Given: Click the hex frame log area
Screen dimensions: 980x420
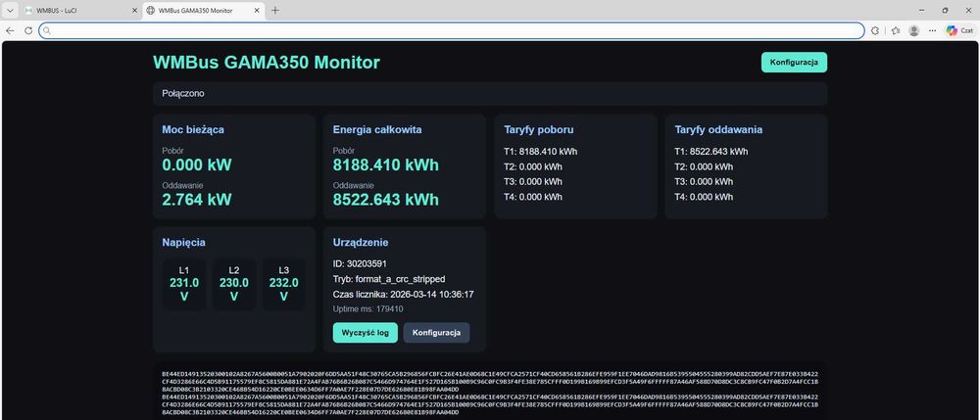Looking at the screenshot, I should tap(490, 392).
